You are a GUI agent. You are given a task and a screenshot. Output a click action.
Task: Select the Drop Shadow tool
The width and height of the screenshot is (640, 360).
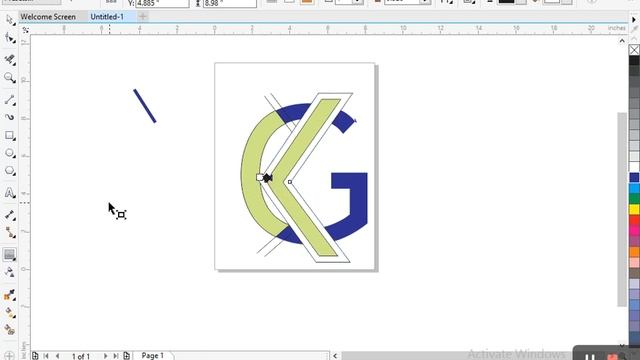click(x=9, y=254)
